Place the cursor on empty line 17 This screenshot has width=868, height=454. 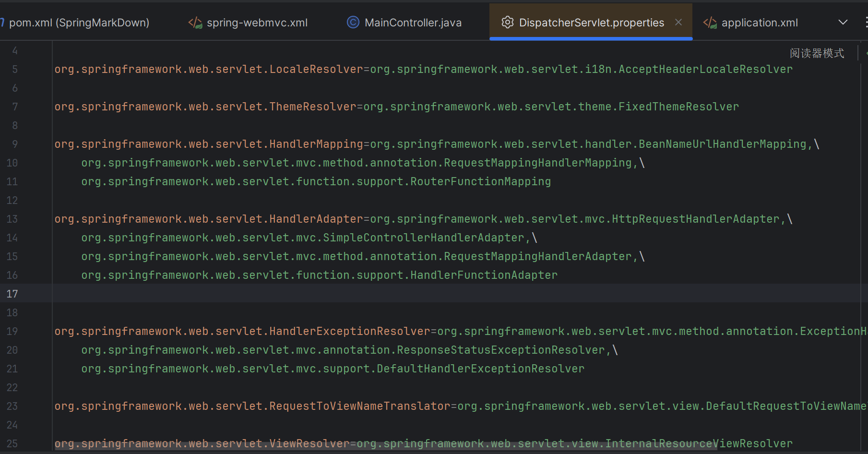point(456,294)
